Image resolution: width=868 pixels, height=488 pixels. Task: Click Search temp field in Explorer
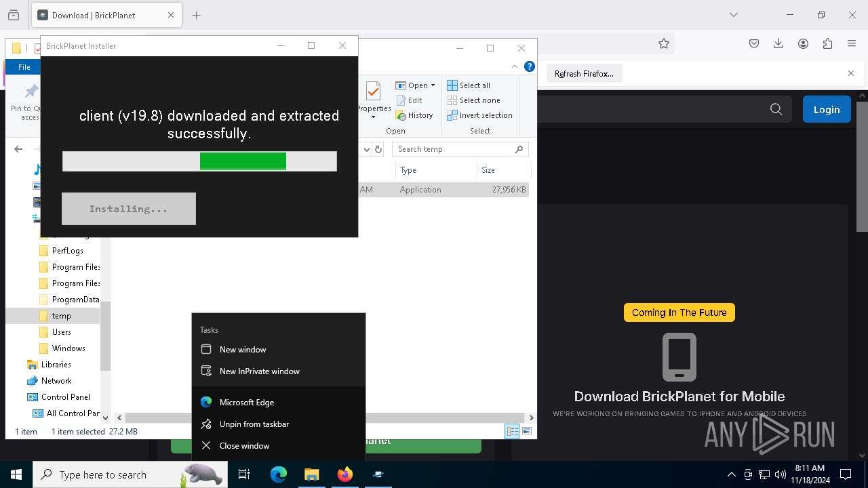(460, 149)
